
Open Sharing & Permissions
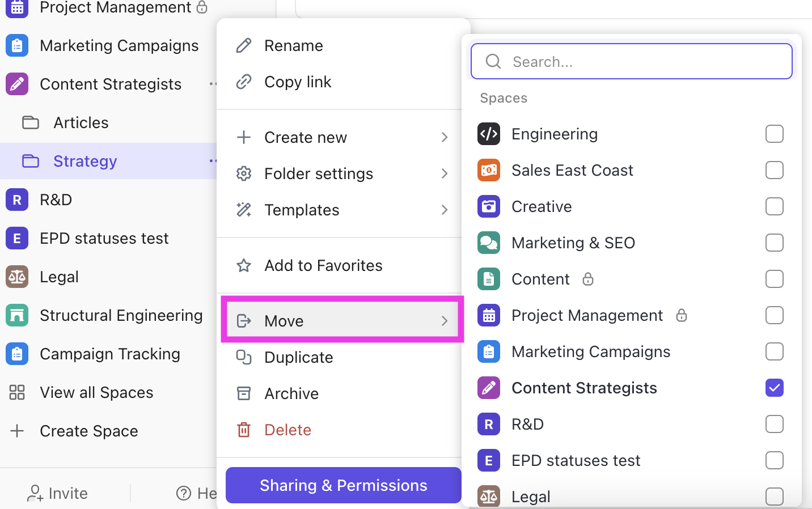pos(343,486)
